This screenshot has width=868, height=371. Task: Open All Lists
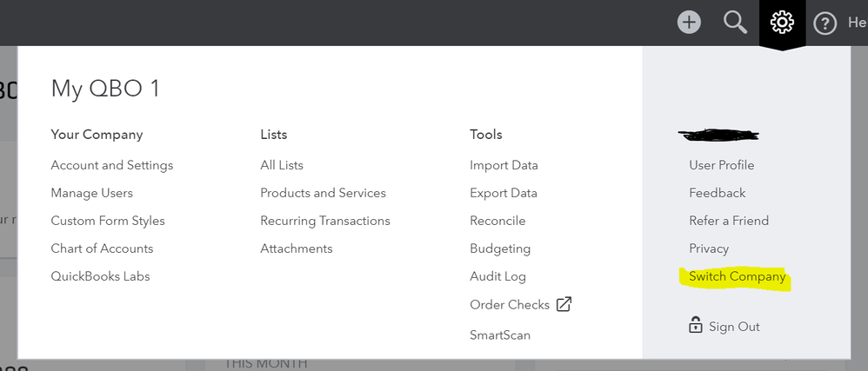282,165
